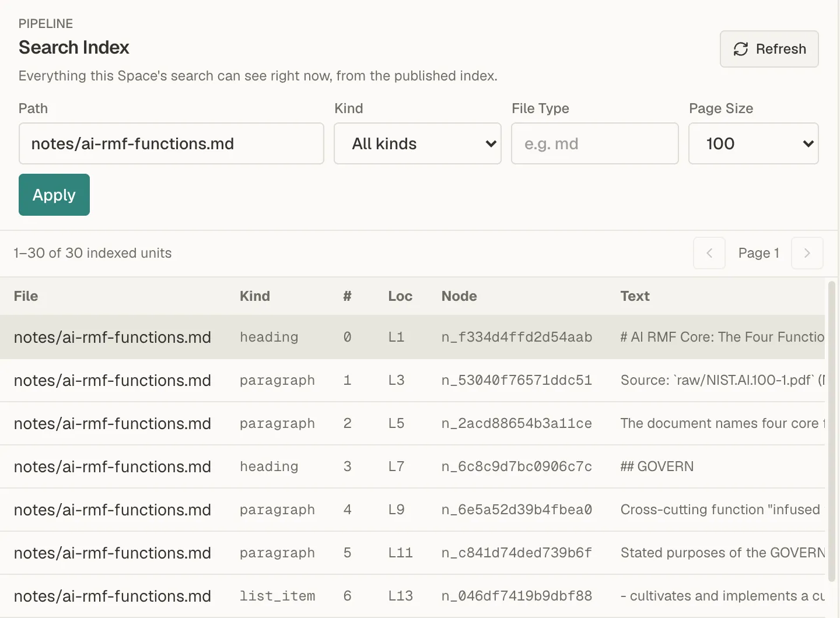
Task: Select node n_6e5a52d39b4fbea0
Action: [x=517, y=510]
